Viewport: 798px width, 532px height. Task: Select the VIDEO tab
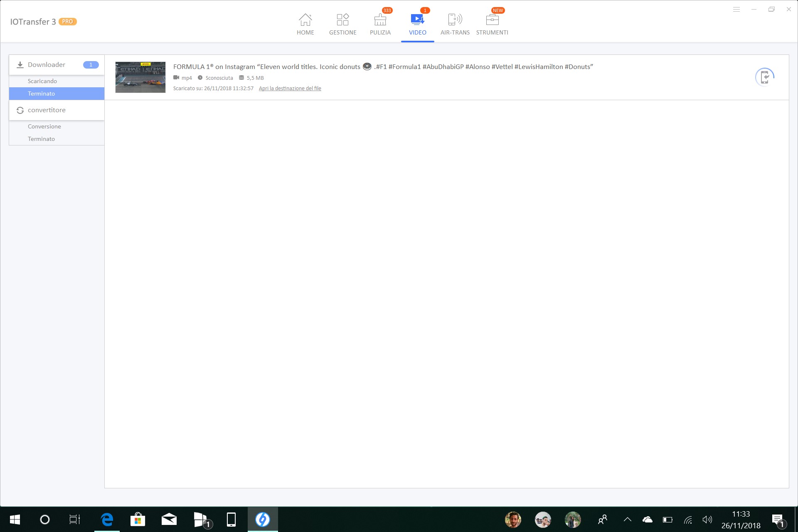pos(417,24)
